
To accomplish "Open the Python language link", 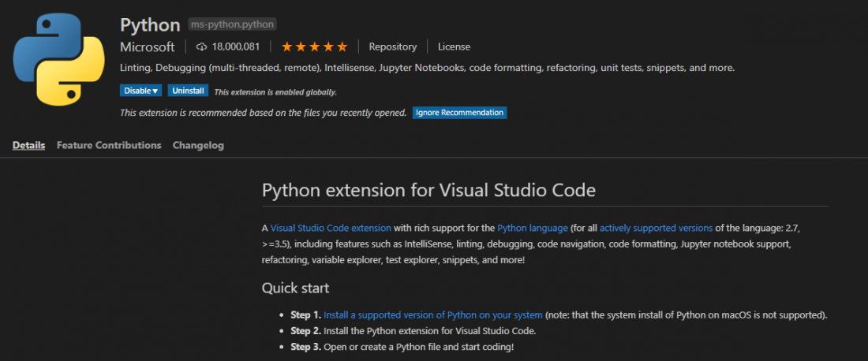I will pyautogui.click(x=533, y=228).
